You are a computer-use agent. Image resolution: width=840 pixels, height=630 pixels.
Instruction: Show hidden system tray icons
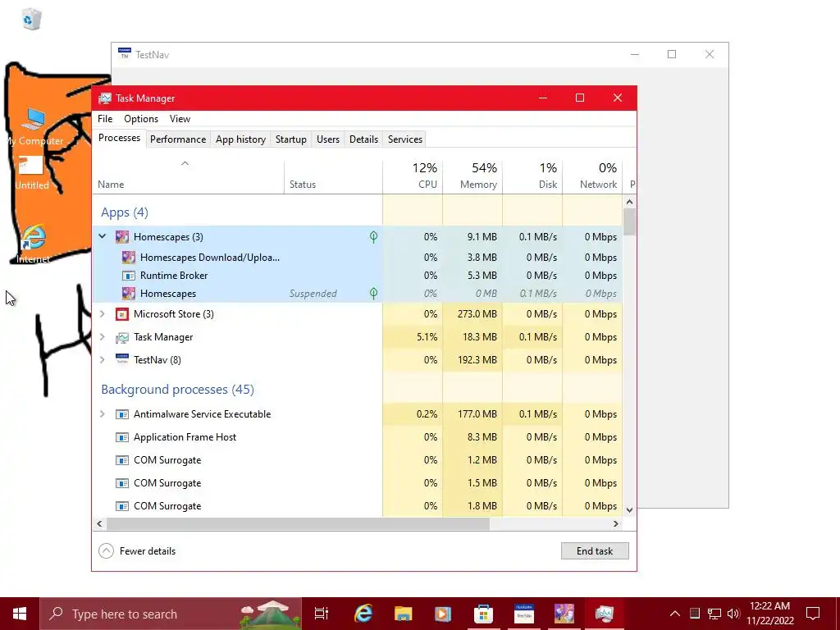click(675, 614)
